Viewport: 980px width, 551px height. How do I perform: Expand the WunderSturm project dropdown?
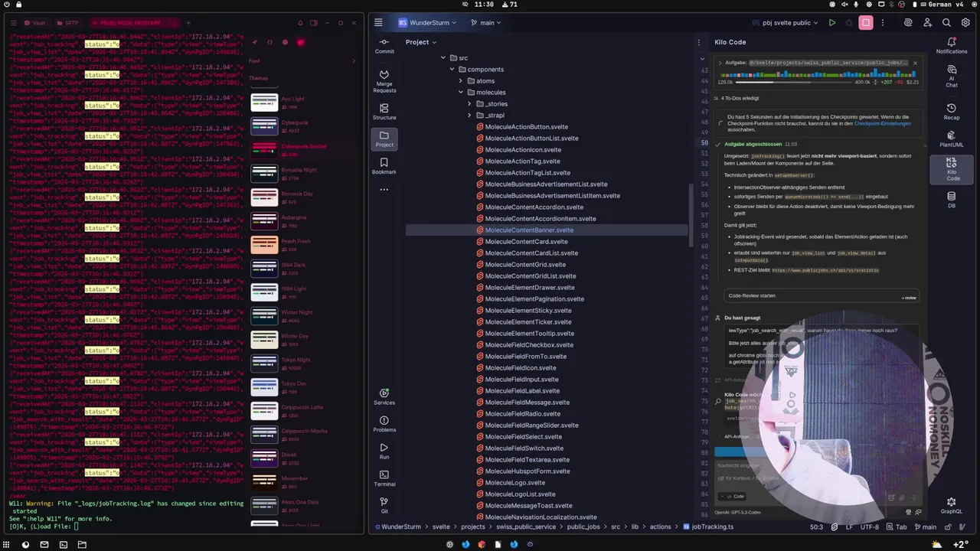(426, 23)
